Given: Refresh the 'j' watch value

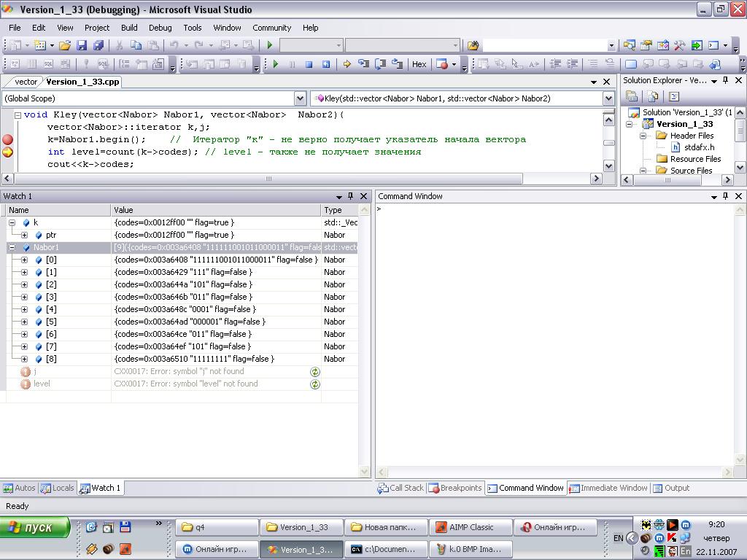Looking at the screenshot, I should [x=315, y=372].
